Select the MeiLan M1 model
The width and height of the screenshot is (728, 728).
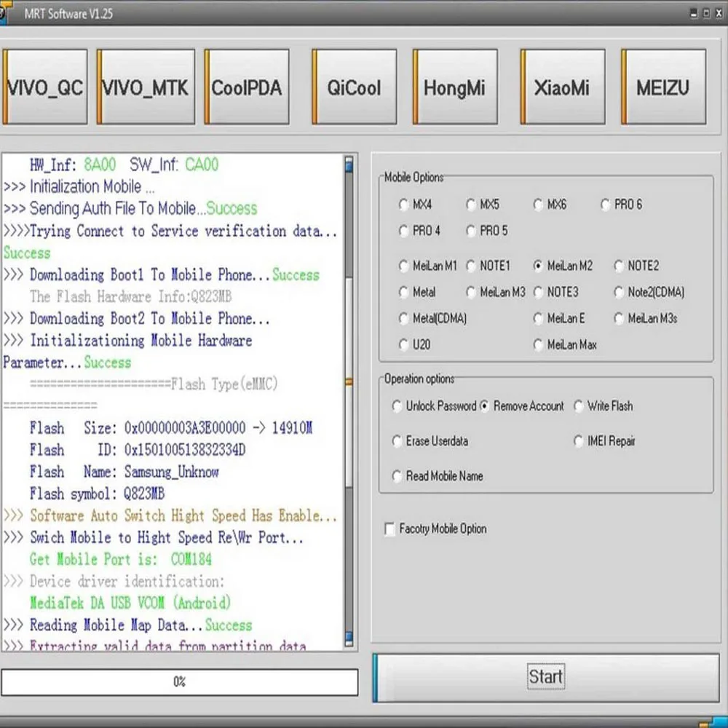427,266
